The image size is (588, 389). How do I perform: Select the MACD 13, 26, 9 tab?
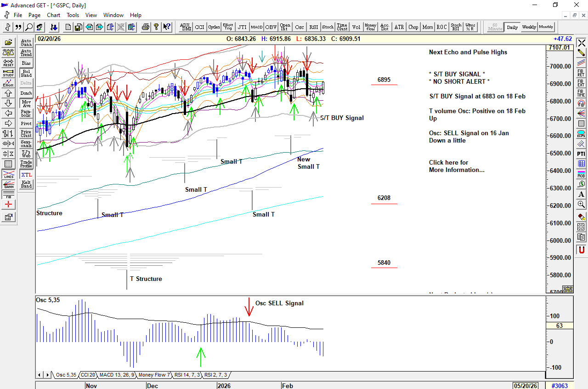pyautogui.click(x=117, y=375)
